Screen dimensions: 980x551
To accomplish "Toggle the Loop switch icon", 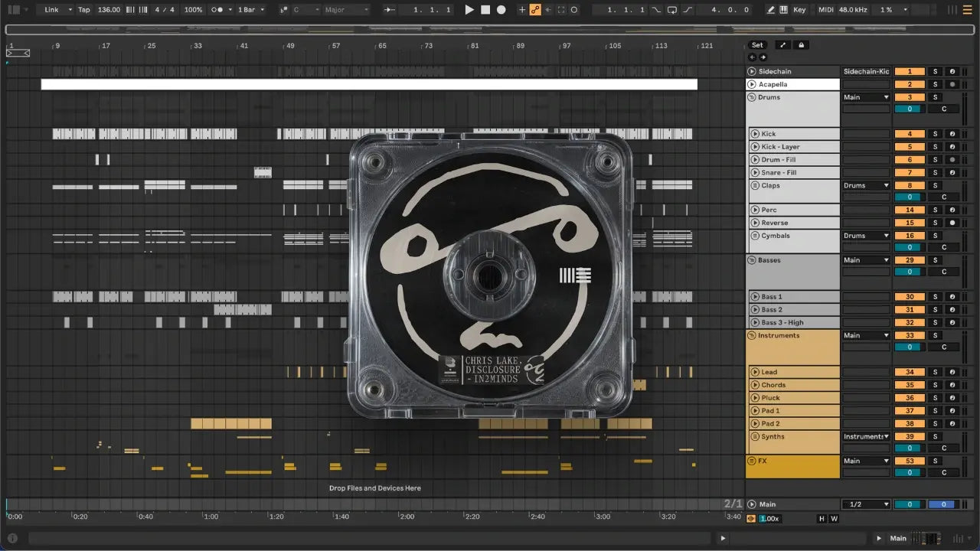I will [x=671, y=10].
